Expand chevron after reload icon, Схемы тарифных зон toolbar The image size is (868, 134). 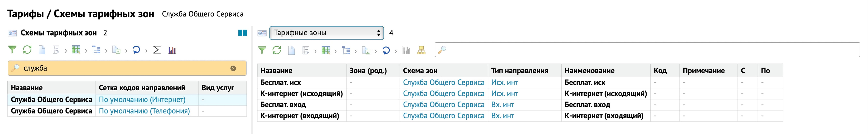(146, 51)
